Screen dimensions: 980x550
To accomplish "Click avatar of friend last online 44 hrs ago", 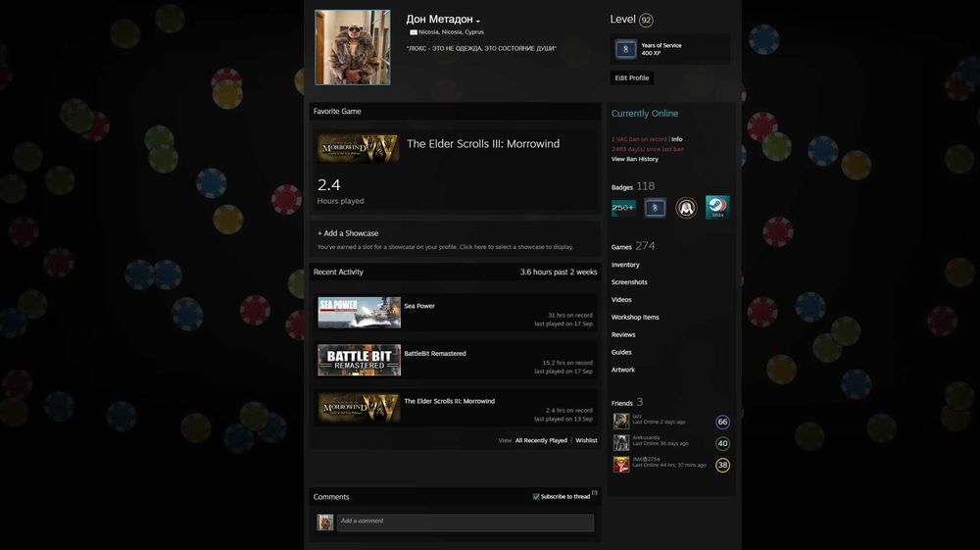I will pyautogui.click(x=620, y=465).
